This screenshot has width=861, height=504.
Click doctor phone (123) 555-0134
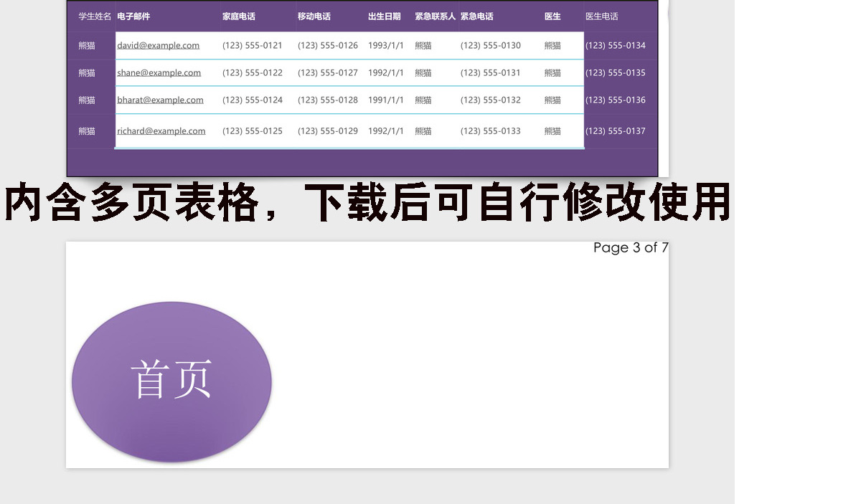pos(616,45)
